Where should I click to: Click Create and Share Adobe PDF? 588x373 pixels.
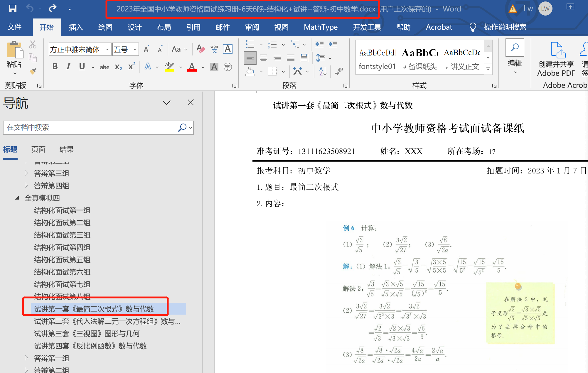tap(556, 59)
